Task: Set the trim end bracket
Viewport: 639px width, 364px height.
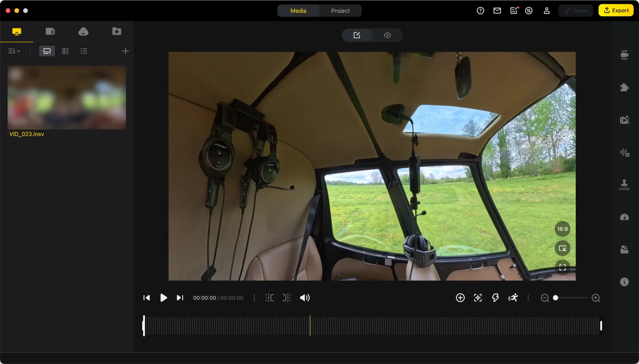Action: click(287, 298)
